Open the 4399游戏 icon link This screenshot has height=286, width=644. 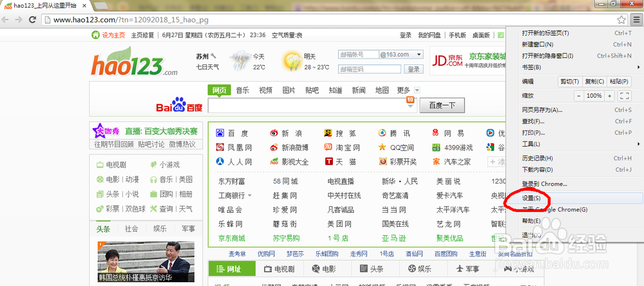point(436,147)
